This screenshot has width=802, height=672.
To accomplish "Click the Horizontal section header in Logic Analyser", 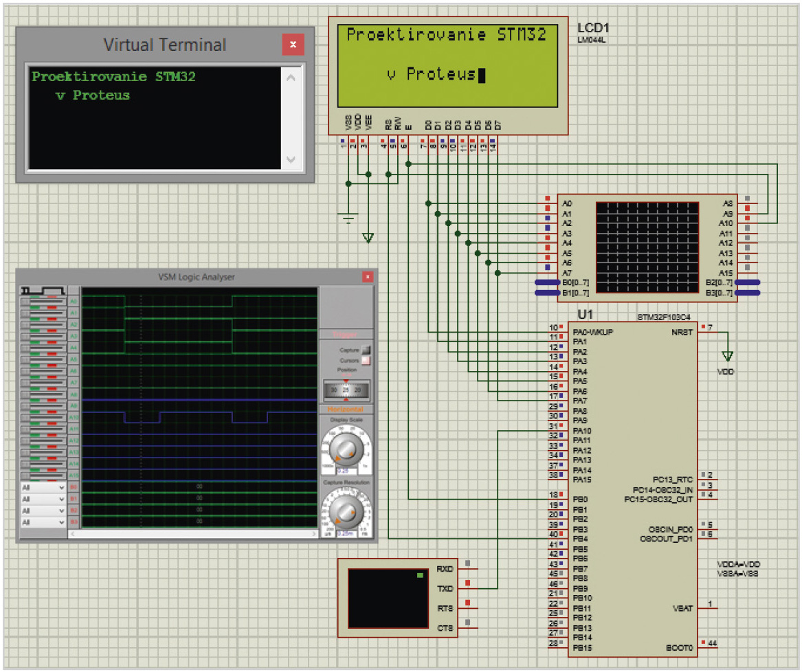I will tap(345, 409).
